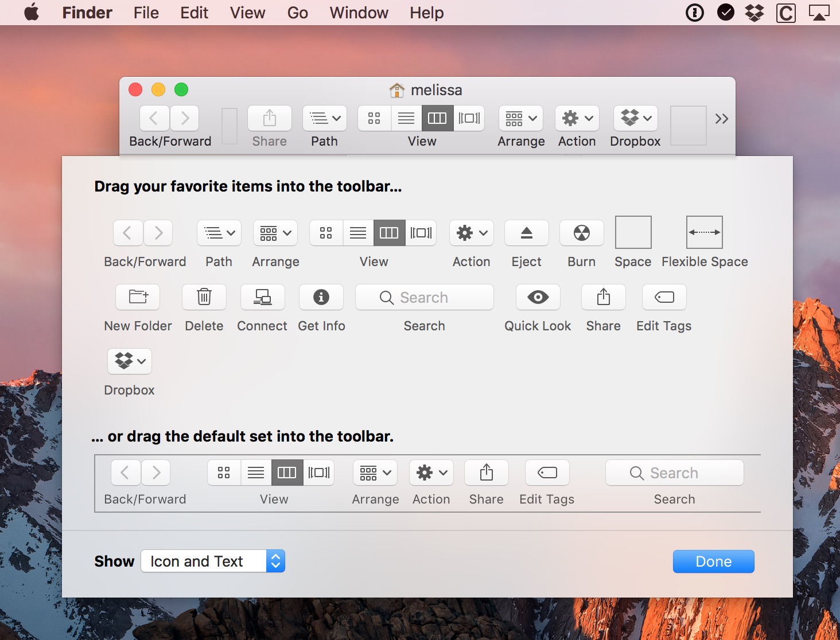The height and width of the screenshot is (640, 840).
Task: Click the Search field in favorites palette
Action: tap(424, 297)
